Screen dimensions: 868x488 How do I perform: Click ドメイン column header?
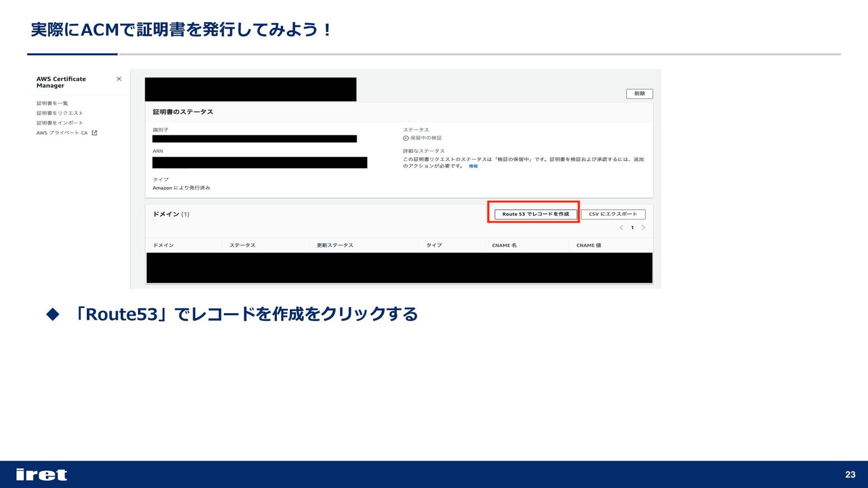point(163,245)
